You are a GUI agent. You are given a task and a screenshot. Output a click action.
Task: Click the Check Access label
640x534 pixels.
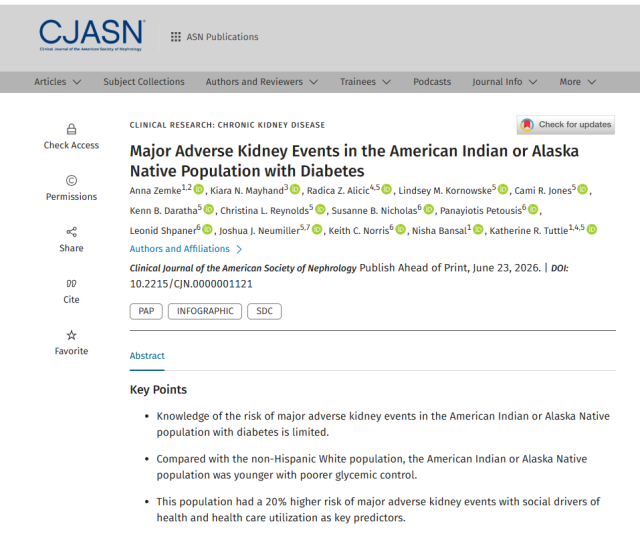click(71, 145)
